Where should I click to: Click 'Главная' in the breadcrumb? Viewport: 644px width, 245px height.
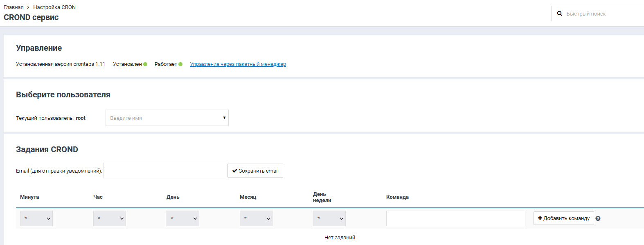[x=14, y=7]
